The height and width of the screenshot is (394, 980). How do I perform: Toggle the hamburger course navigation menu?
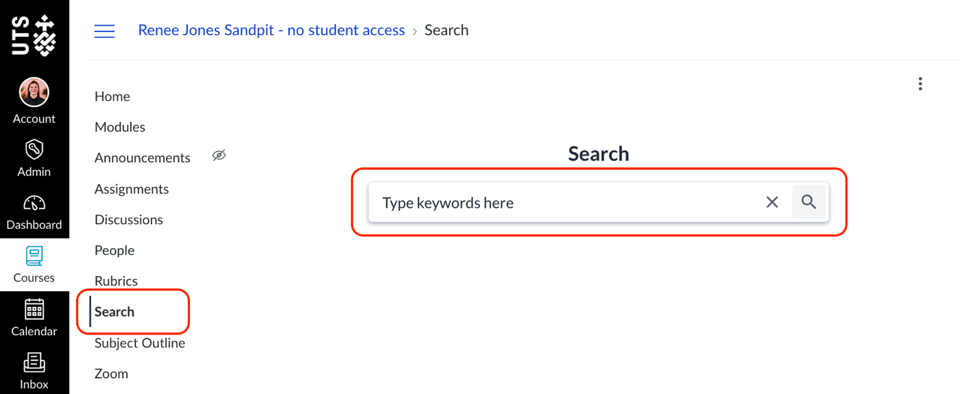pyautogui.click(x=104, y=31)
